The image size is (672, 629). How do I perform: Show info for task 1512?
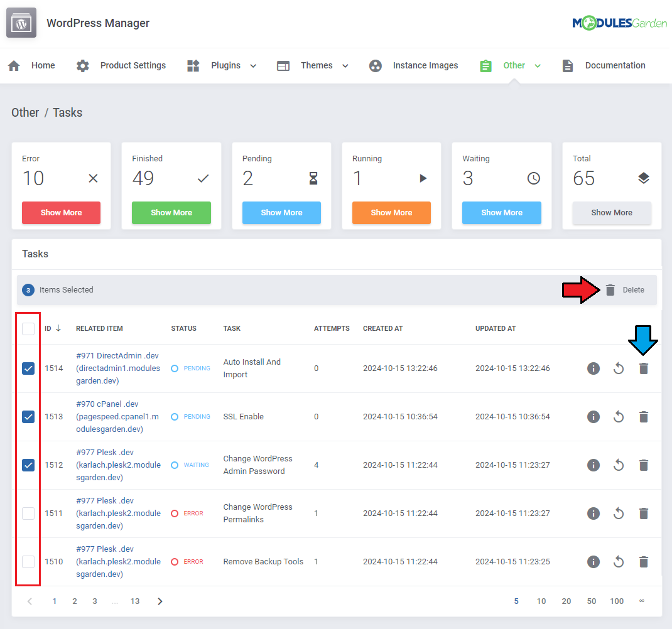(593, 465)
